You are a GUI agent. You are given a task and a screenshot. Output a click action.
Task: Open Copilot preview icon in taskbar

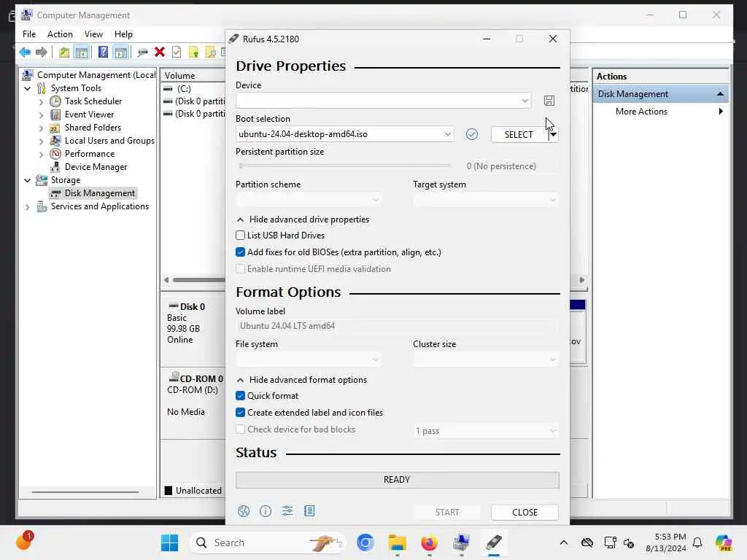coord(724,542)
